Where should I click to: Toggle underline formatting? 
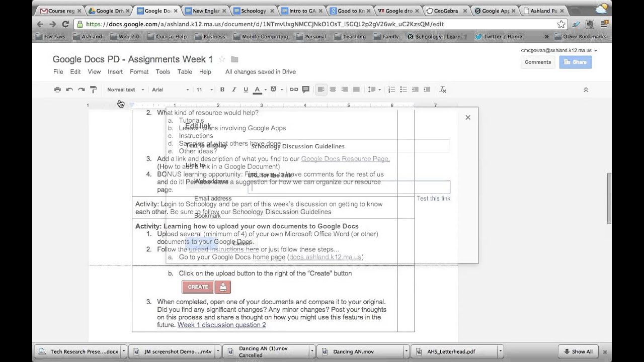tap(246, 89)
